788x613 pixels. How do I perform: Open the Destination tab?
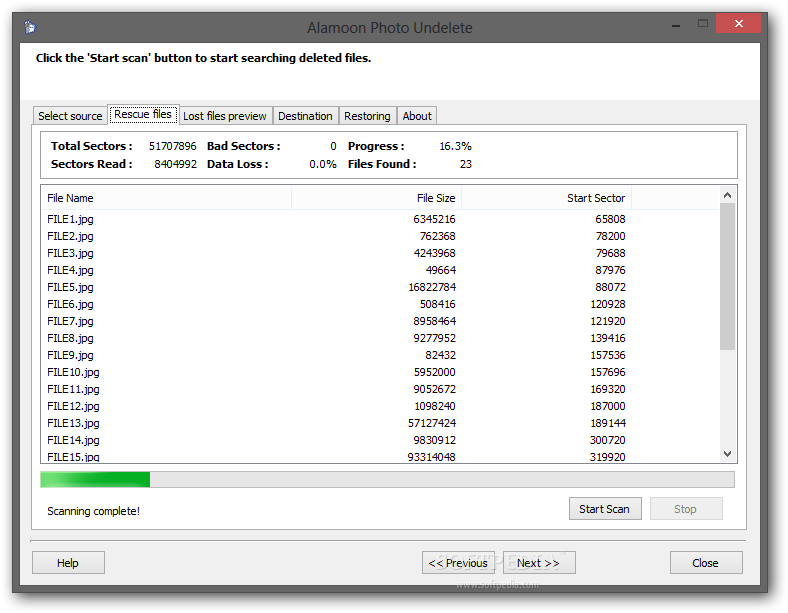(305, 116)
